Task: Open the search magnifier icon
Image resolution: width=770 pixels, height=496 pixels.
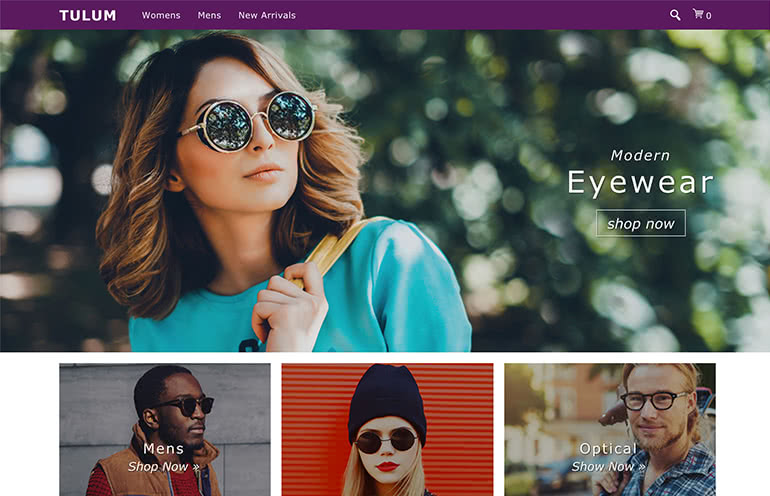Action: point(675,15)
